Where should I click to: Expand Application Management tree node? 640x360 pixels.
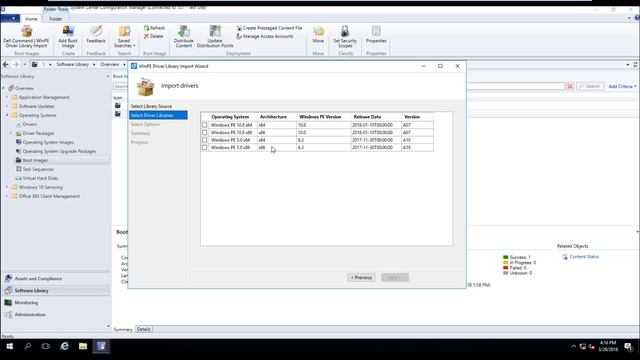[x=7, y=97]
